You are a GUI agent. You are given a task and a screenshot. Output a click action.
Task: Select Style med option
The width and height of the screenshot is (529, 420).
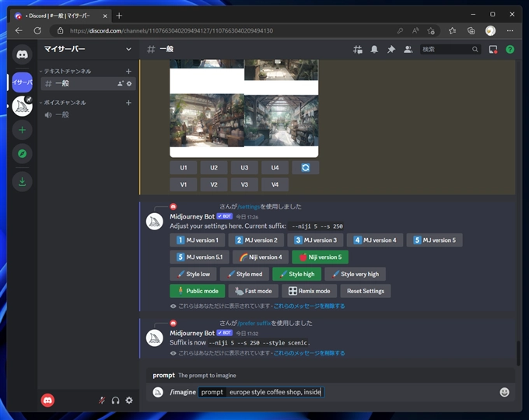tap(244, 274)
